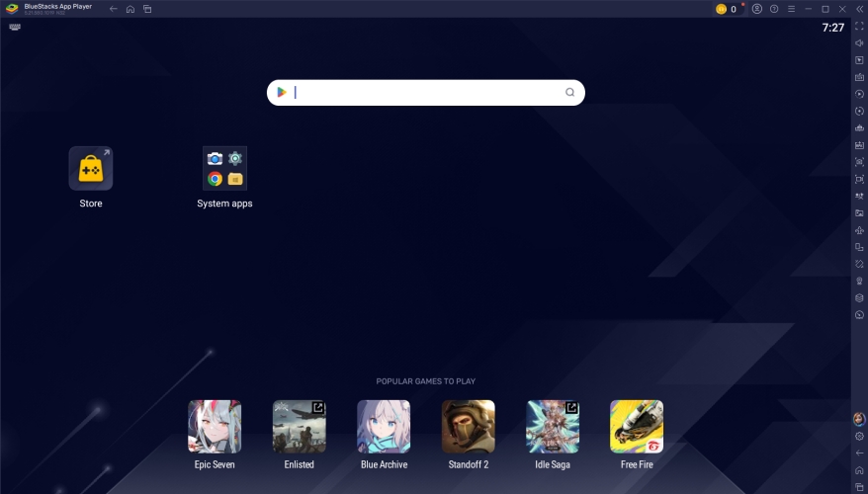Open the Store app
Screen dimensions: 868x494
coord(91,168)
